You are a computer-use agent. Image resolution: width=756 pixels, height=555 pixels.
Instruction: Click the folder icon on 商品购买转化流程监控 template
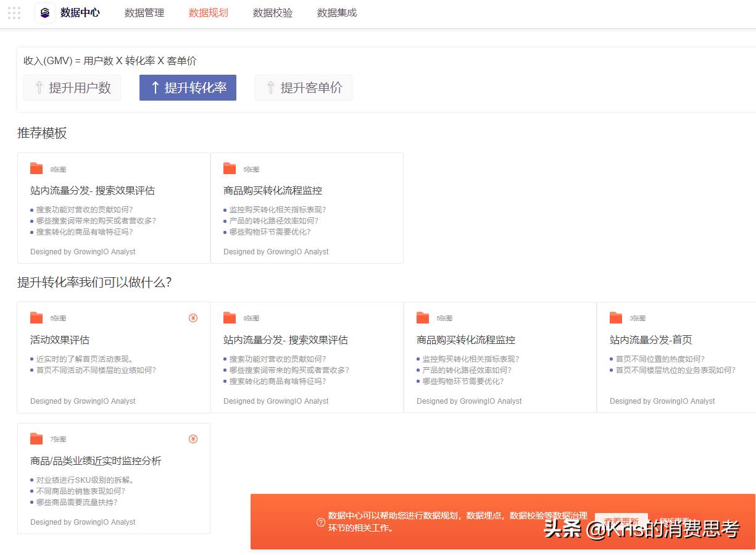230,167
